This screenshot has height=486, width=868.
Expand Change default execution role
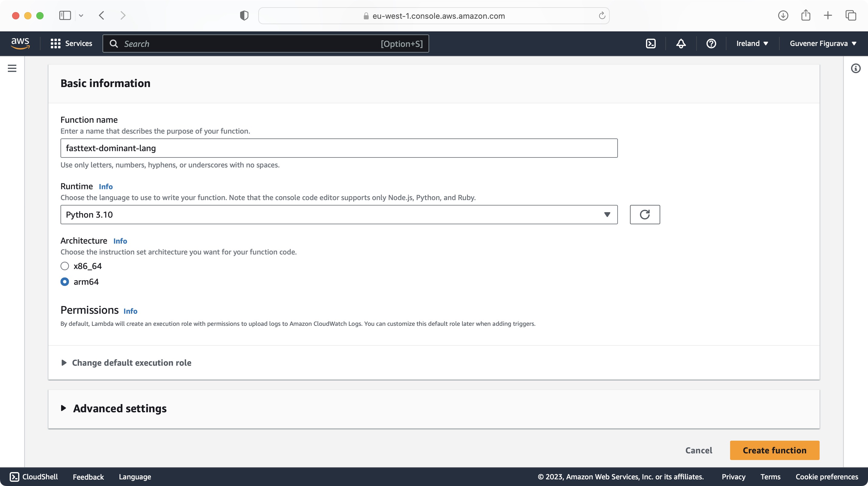[132, 363]
